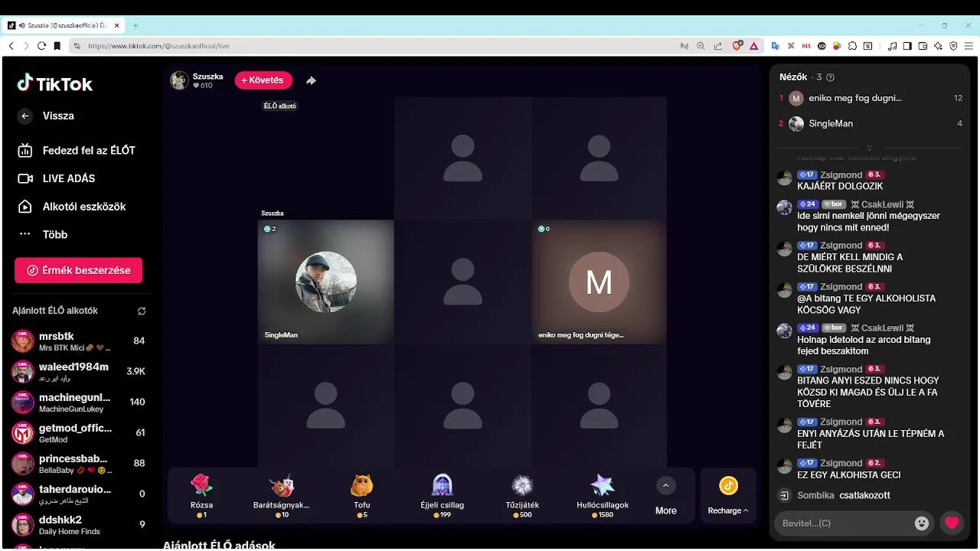The width and height of the screenshot is (980, 551).
Task: Open the Google Translate extension
Action: (776, 46)
